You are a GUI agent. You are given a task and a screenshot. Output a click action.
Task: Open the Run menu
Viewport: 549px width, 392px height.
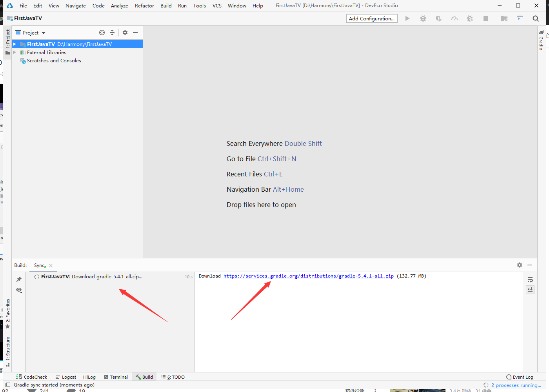pos(182,5)
